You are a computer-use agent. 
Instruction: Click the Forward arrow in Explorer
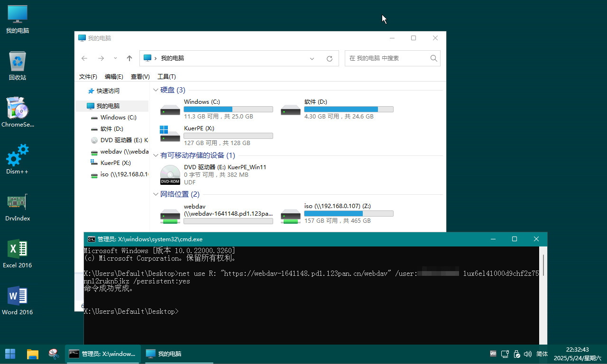(101, 58)
